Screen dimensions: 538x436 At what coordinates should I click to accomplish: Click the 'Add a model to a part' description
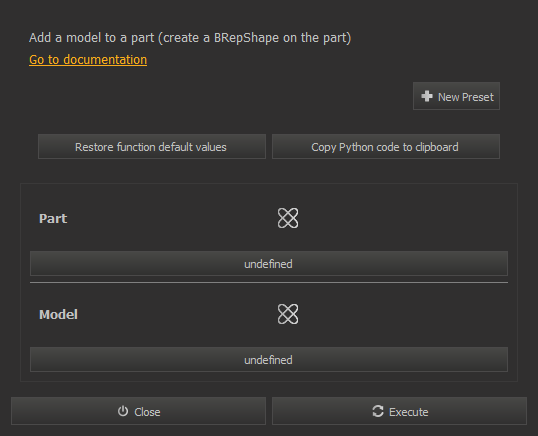pos(190,38)
